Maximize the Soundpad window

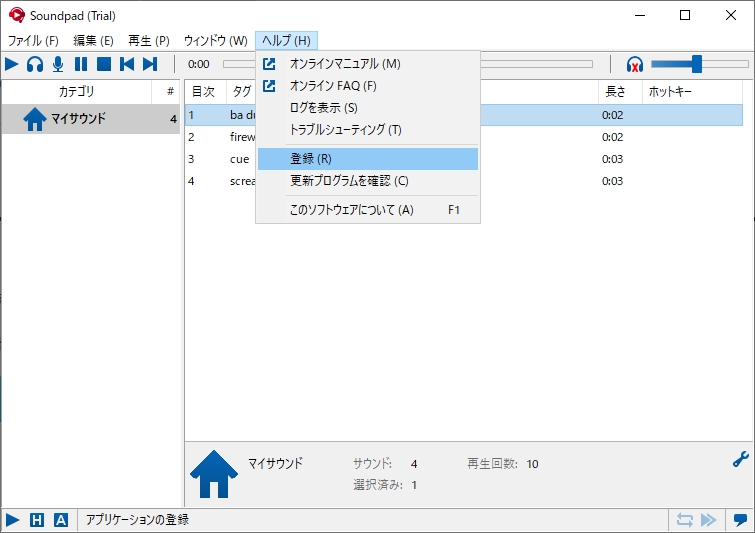[685, 15]
